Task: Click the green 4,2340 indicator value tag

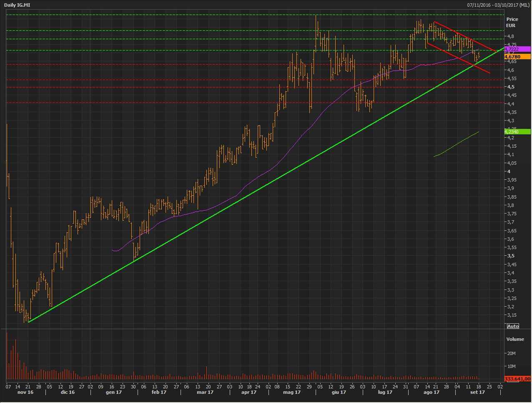Action: [x=517, y=132]
